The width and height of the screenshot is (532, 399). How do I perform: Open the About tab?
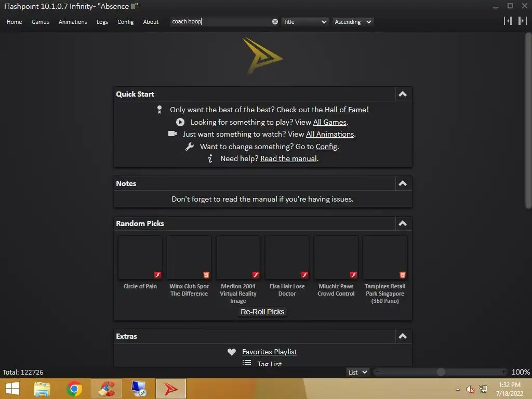(x=151, y=22)
